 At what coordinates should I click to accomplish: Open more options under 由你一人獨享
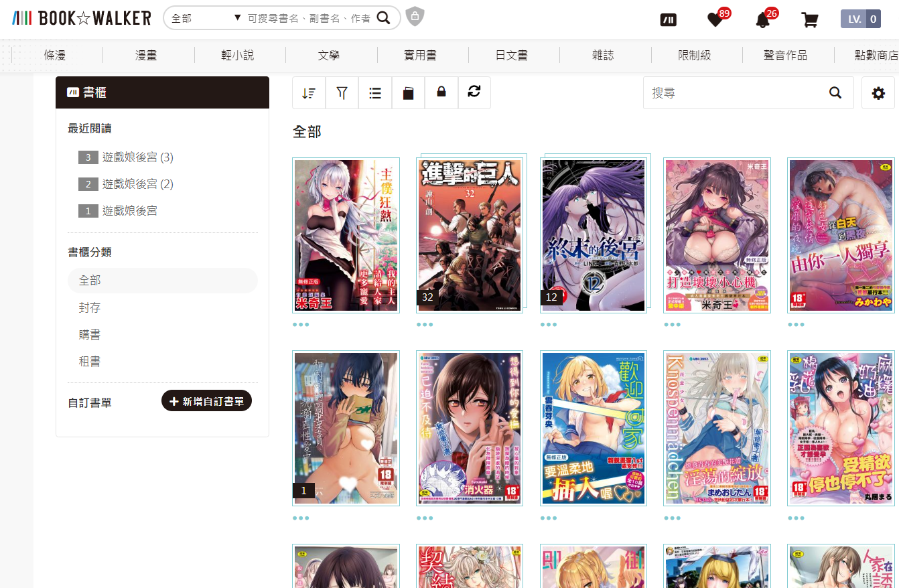pos(797,325)
